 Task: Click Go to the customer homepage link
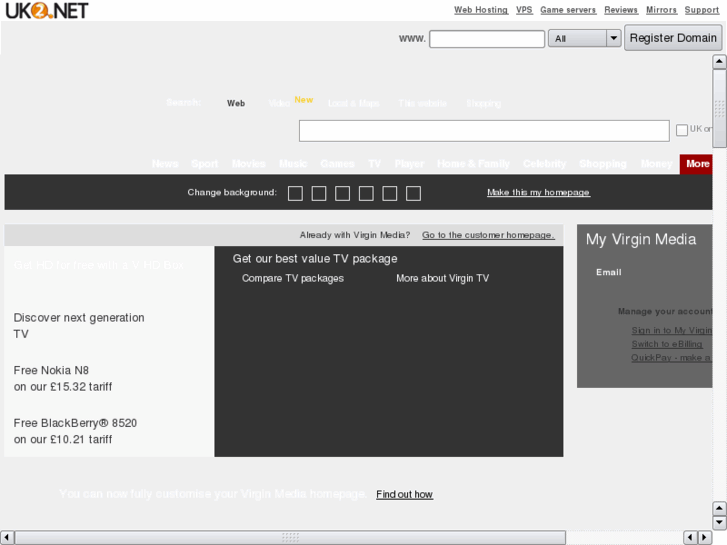tap(488, 235)
